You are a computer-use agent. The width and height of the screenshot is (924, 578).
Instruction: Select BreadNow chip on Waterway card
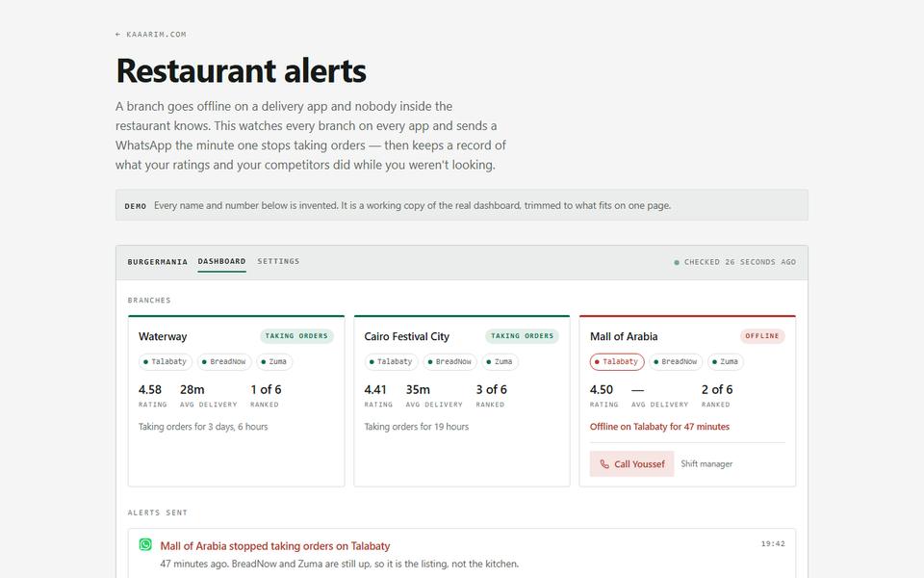224,361
